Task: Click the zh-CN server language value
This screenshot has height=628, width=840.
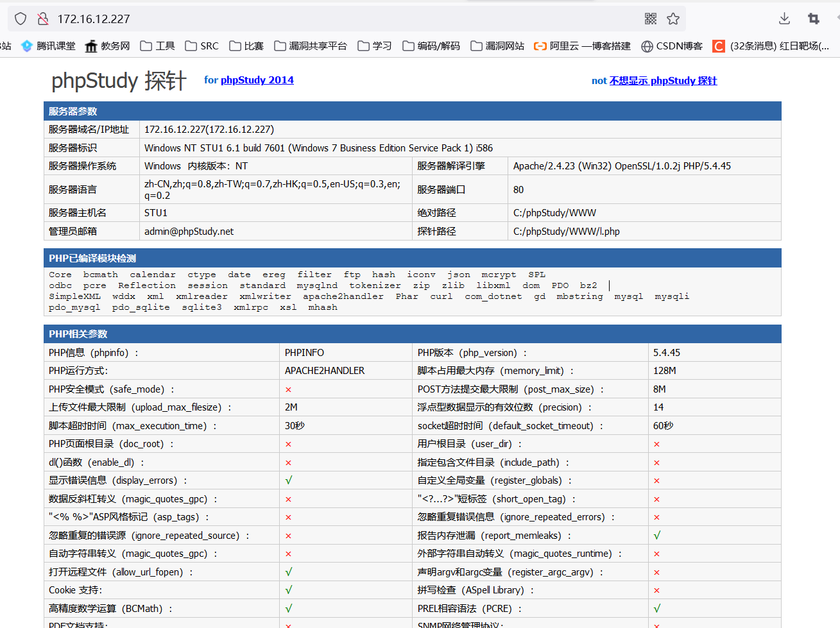Action: [272, 189]
